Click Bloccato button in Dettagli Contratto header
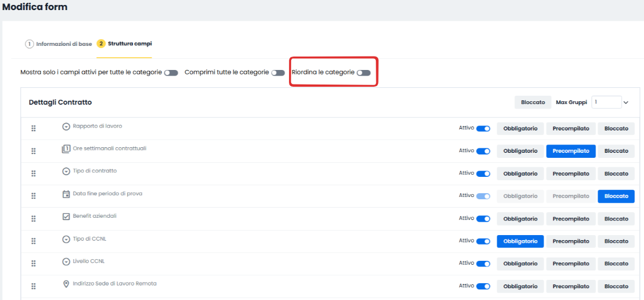Viewport: 644px width, 300px height. 533,102
